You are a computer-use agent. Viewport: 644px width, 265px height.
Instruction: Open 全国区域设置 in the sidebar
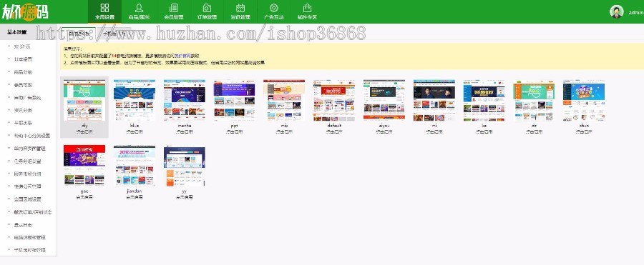27,199
